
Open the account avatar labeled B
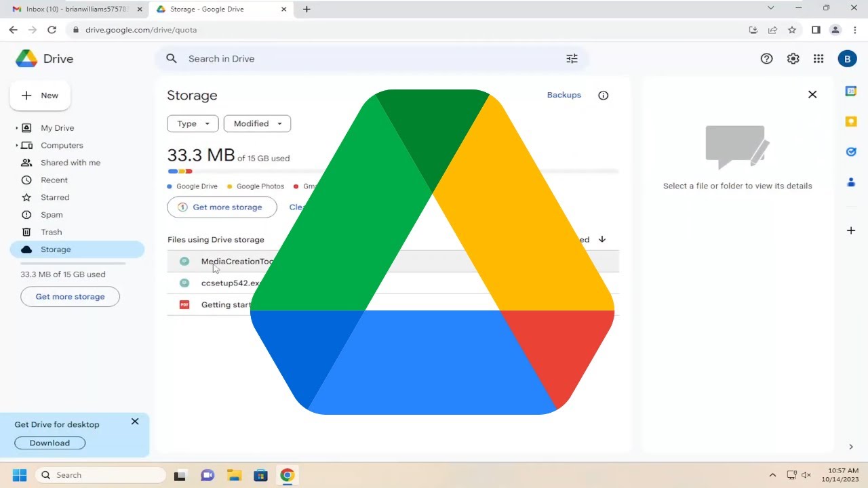point(847,59)
